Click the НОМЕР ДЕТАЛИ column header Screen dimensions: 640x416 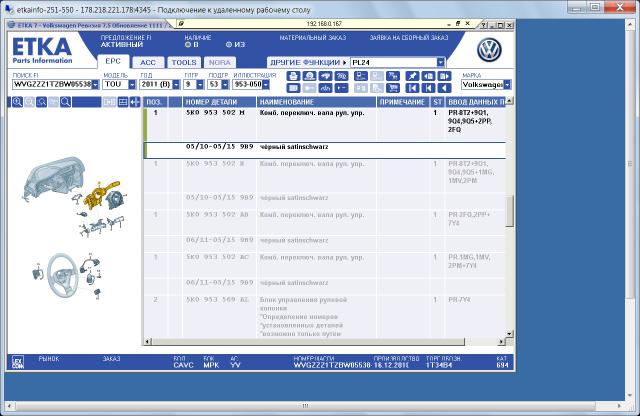coord(219,102)
